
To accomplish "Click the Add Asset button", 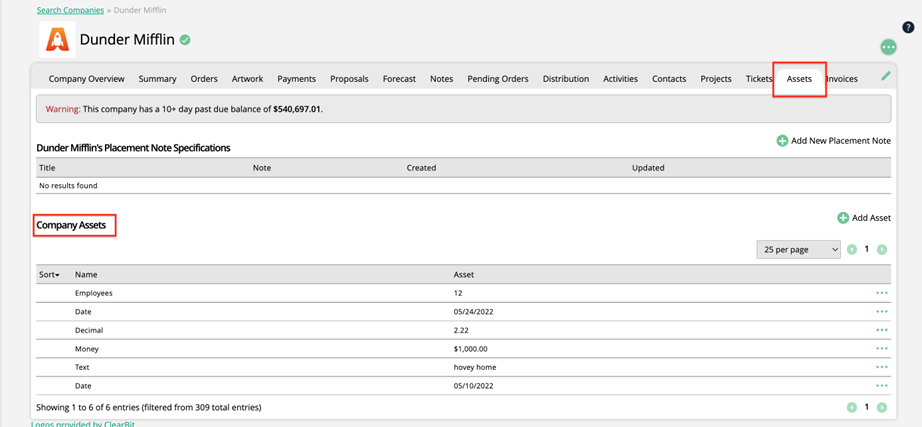I will tap(864, 218).
